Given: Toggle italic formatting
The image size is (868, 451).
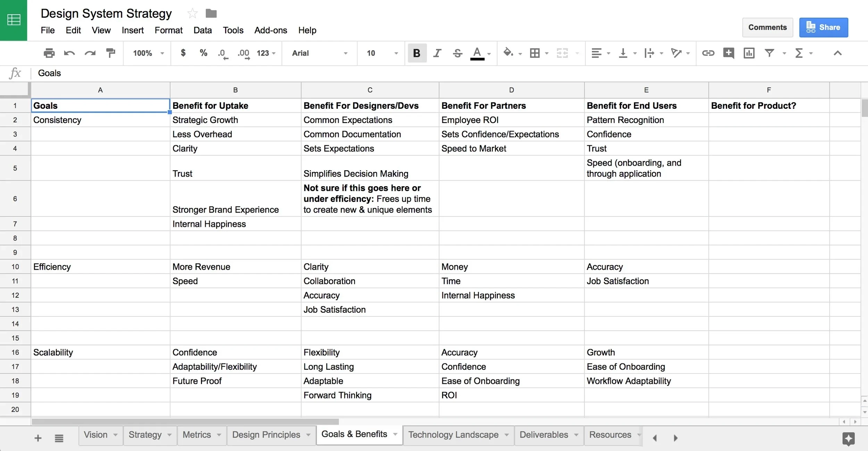Looking at the screenshot, I should [437, 53].
